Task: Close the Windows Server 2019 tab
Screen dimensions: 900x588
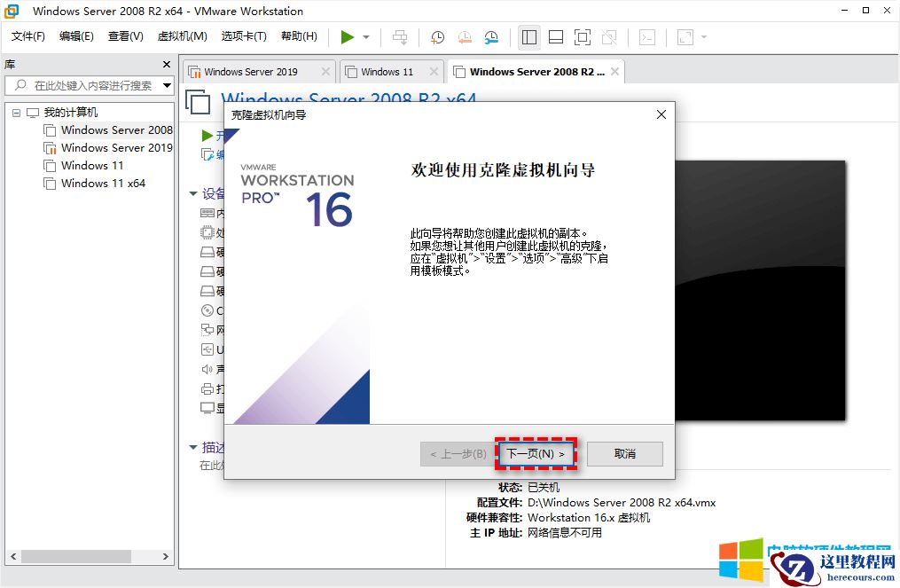Action: pyautogui.click(x=325, y=71)
